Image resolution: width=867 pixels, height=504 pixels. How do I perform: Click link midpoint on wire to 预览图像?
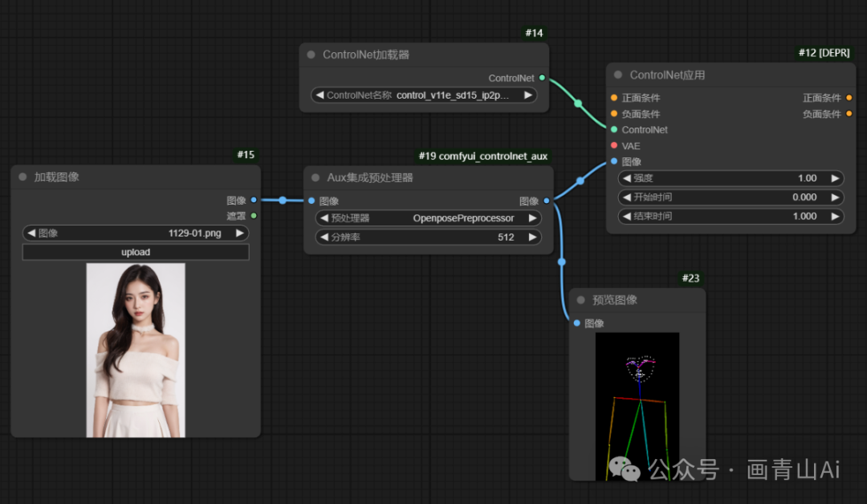pos(562,262)
